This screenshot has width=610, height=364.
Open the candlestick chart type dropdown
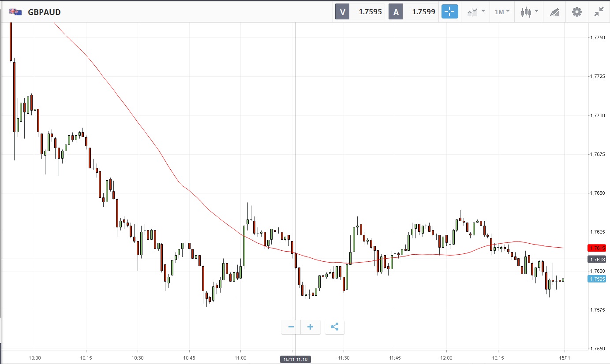pyautogui.click(x=529, y=12)
